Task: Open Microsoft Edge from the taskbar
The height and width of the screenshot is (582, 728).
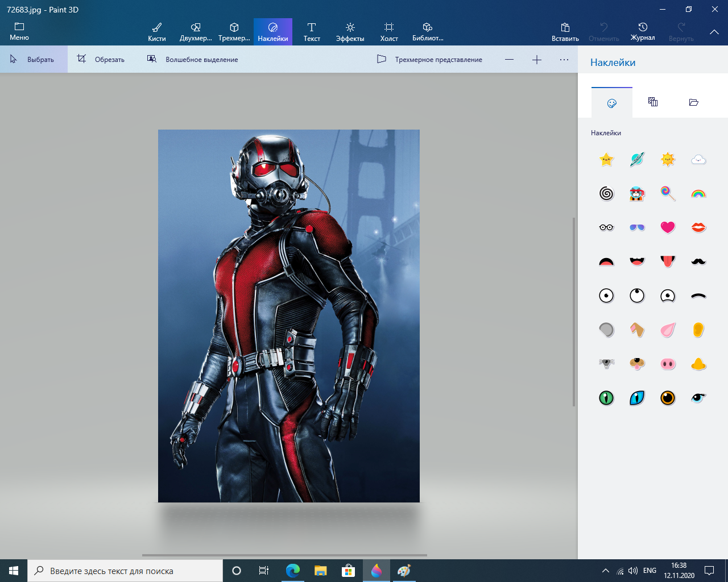Action: (x=293, y=571)
